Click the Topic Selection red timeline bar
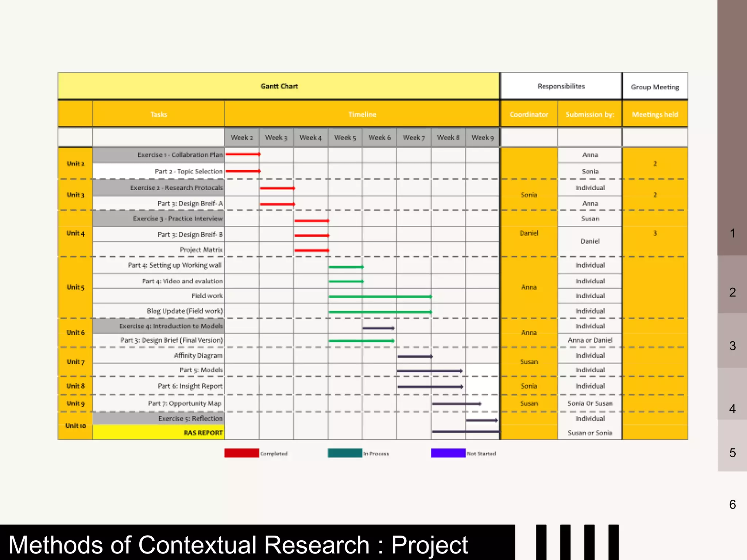Viewport: 747px width, 560px height. (x=243, y=171)
